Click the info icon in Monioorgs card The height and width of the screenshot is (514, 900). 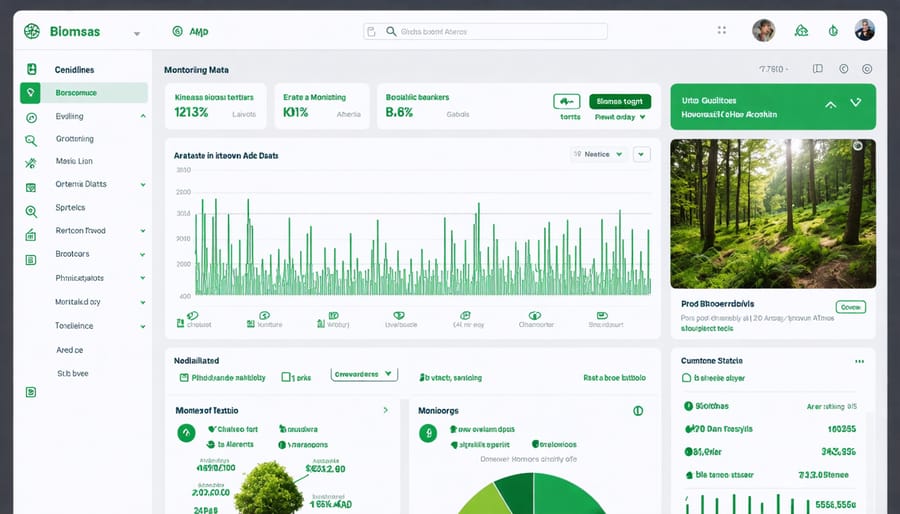coord(638,411)
